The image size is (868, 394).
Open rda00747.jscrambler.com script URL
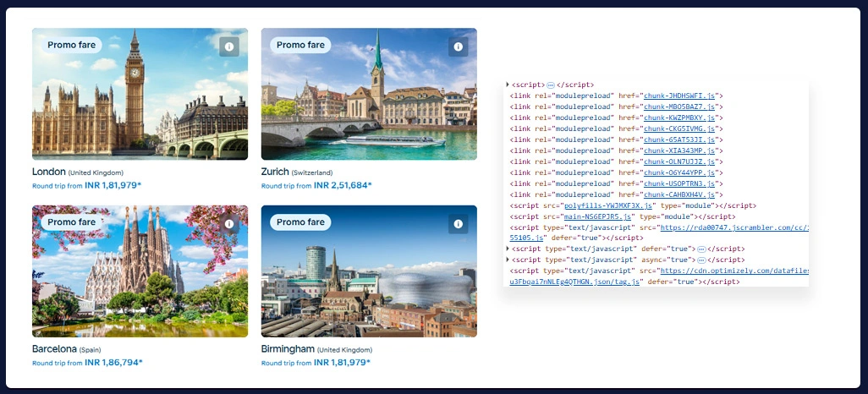[x=734, y=227]
